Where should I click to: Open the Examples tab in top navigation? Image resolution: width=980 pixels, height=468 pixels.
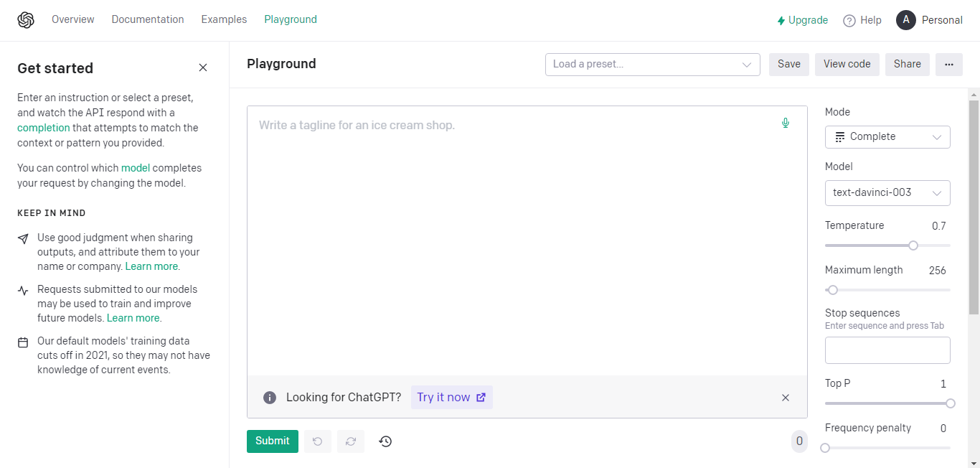click(224, 20)
